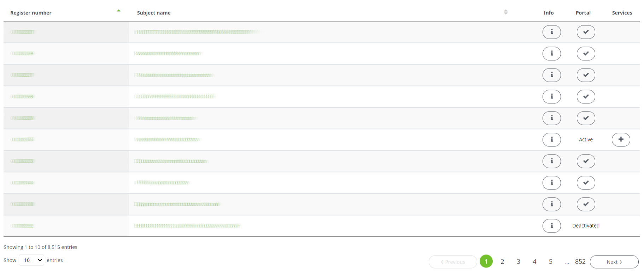The height and width of the screenshot is (276, 644).
Task: Click the Next page button
Action: point(614,262)
